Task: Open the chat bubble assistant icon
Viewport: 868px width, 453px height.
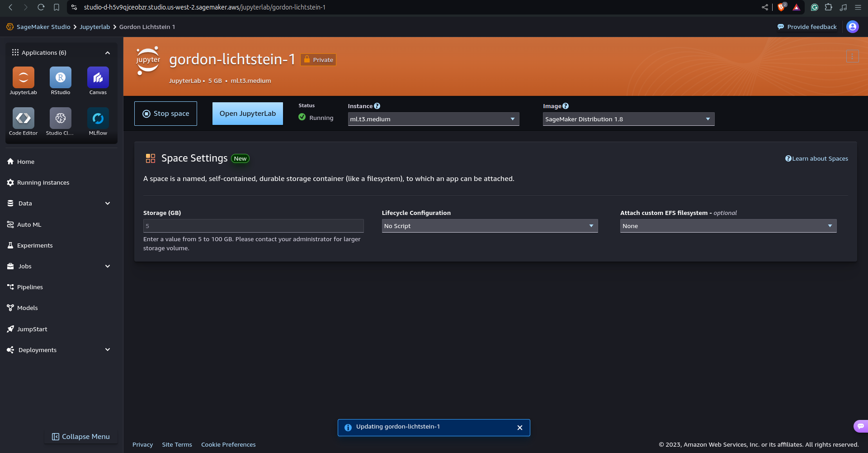Action: click(860, 426)
